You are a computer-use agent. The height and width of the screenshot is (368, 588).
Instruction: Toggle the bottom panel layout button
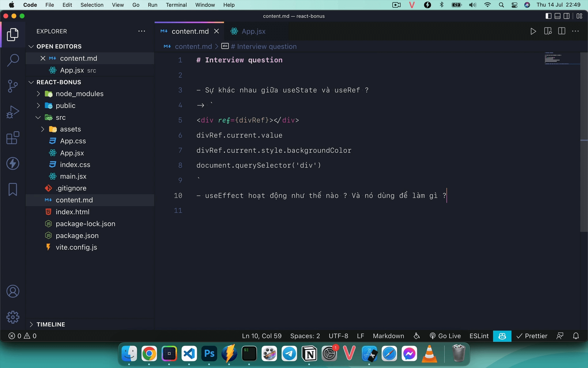tap(557, 16)
